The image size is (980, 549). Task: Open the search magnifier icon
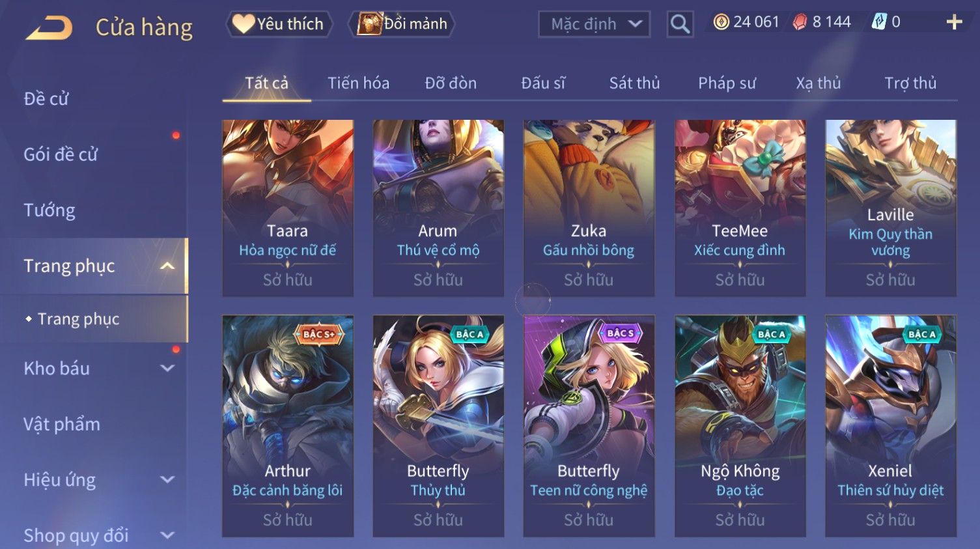pyautogui.click(x=680, y=24)
